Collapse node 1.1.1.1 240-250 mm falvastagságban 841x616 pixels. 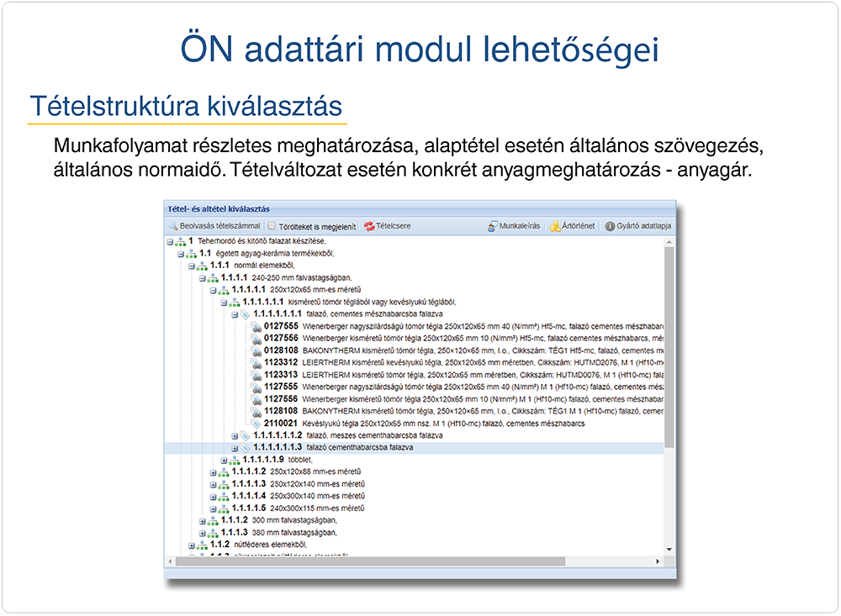(x=202, y=278)
